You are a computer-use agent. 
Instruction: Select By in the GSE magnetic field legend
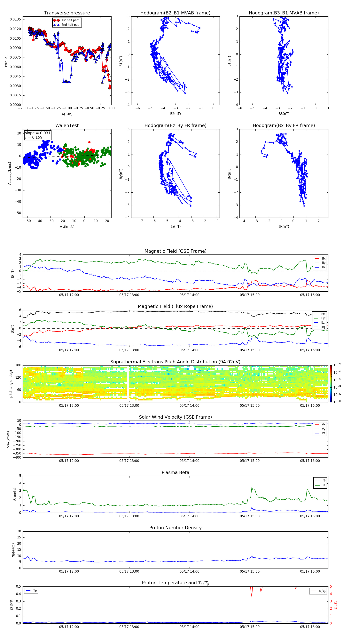click(320, 263)
